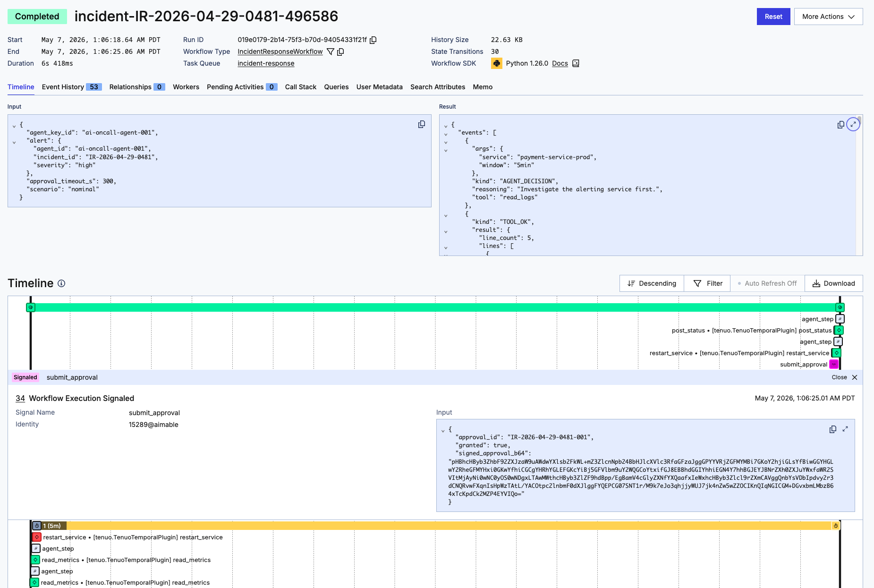
Task: Open User Metadata tab
Action: coord(380,87)
